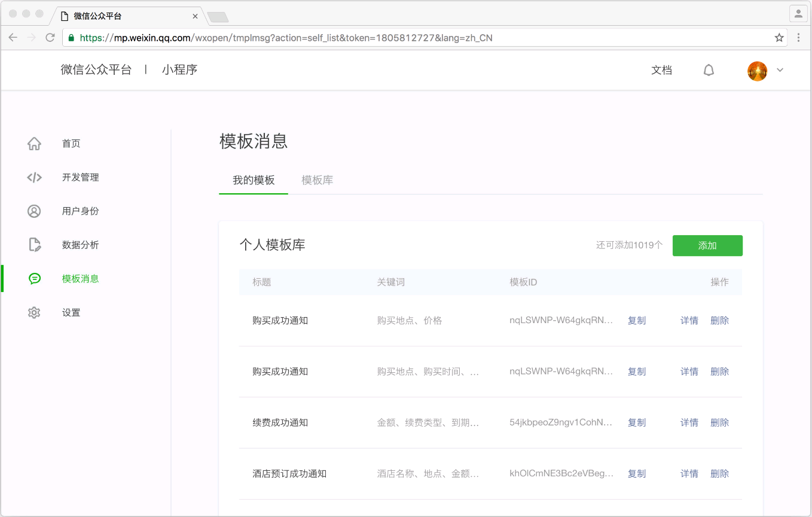Open 设置 in the sidebar
Image resolution: width=812 pixels, height=517 pixels.
(x=71, y=312)
